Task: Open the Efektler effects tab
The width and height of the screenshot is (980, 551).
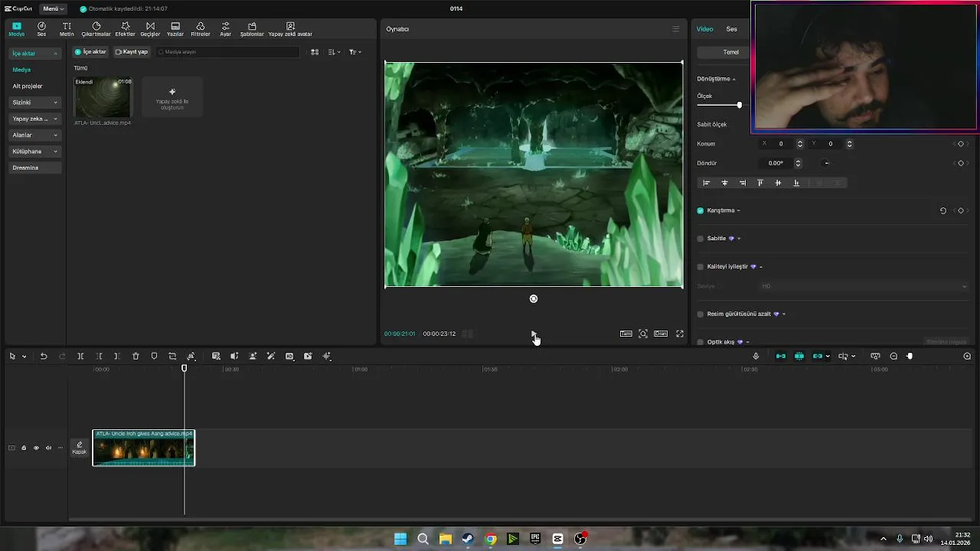Action: click(125, 29)
